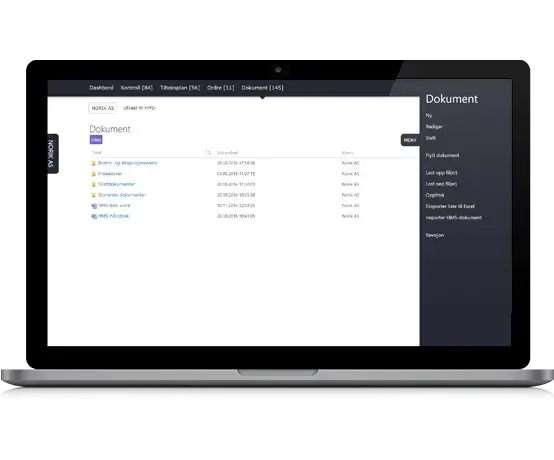This screenshot has height=460, width=554.
Task: Select Flytt dokument in the side menu
Action: coord(442,155)
